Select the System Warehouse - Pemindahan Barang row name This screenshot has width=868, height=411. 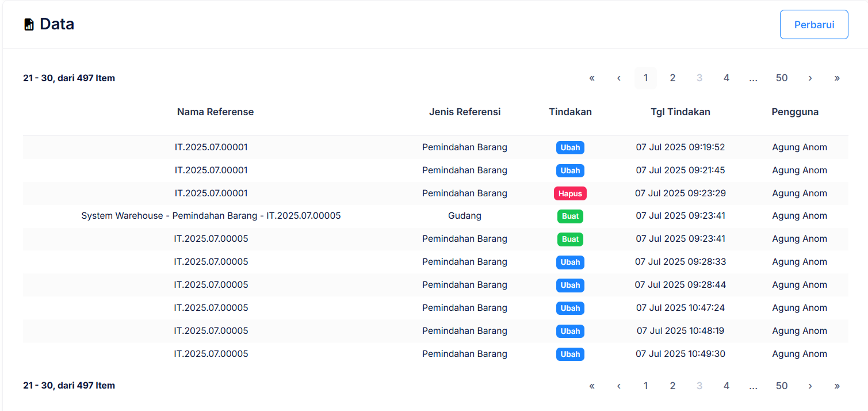coord(211,216)
